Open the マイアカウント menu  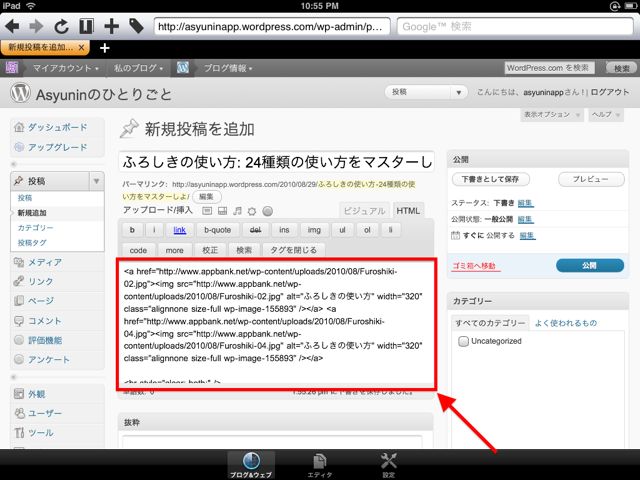click(66, 68)
